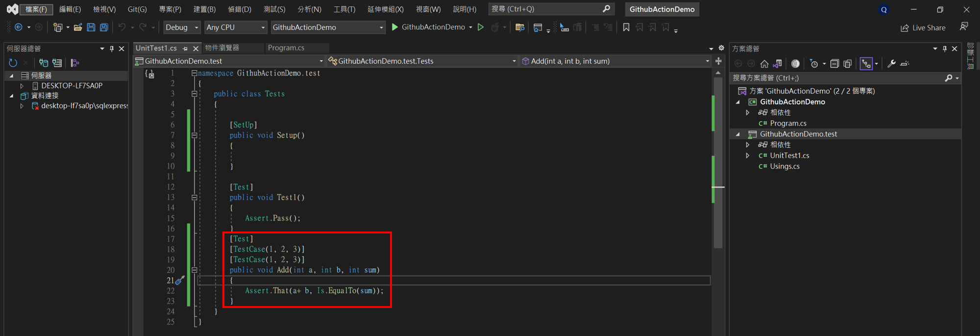980x336 pixels.
Task: Collapse the Setup method code fold
Action: tap(195, 135)
